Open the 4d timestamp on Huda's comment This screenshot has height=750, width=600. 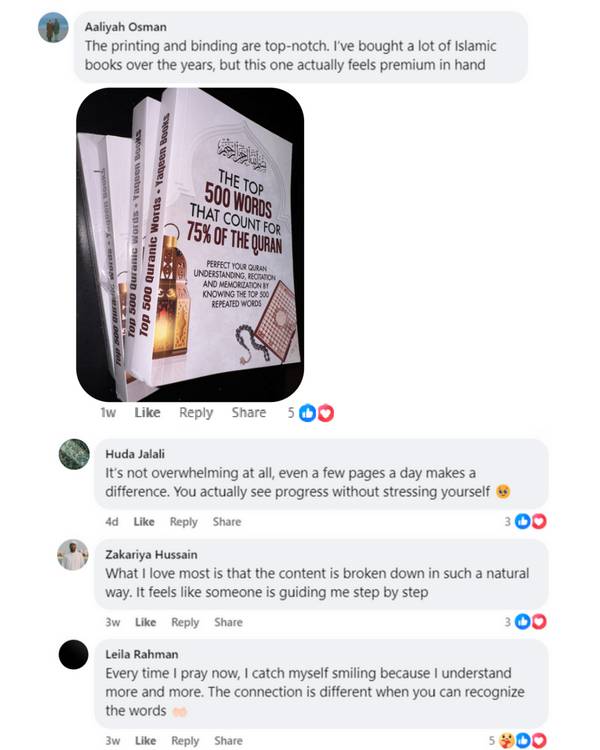click(112, 521)
